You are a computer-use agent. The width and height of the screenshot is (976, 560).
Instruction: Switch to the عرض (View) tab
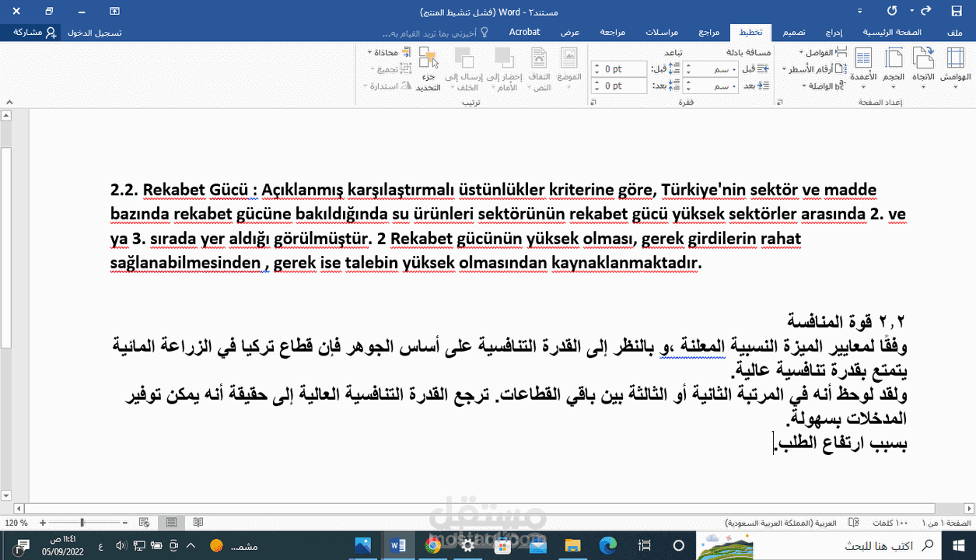click(571, 33)
